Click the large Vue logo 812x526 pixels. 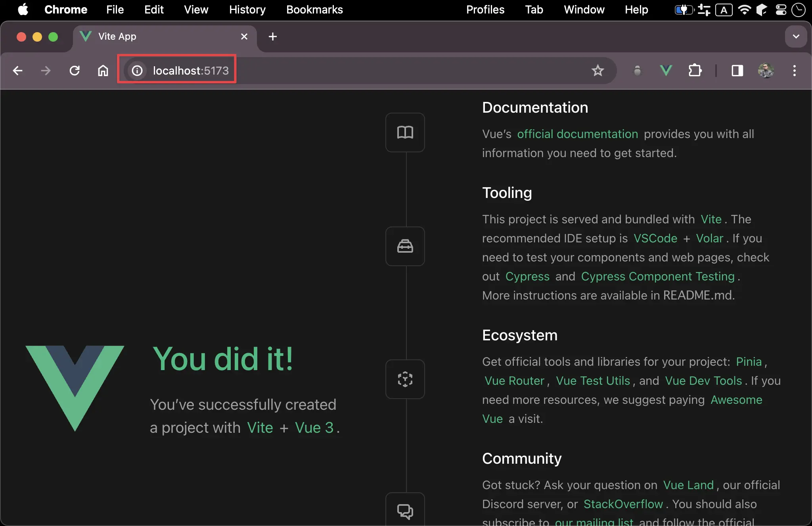coord(75,388)
